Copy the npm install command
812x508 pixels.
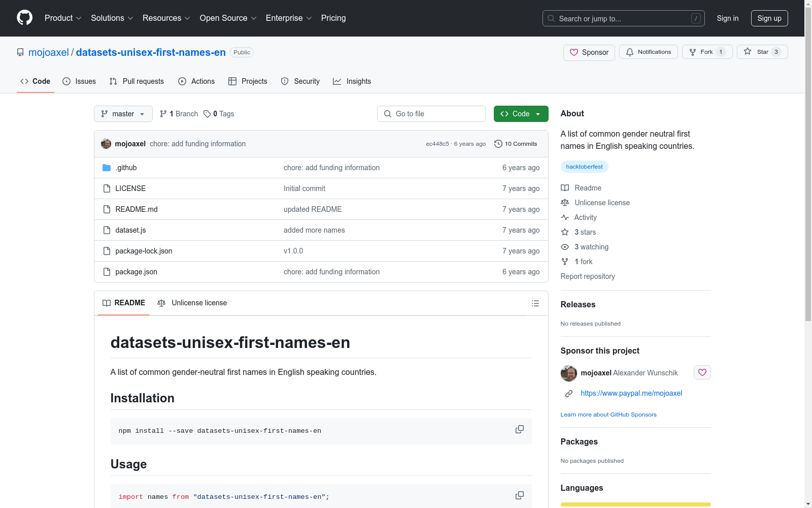coord(520,429)
